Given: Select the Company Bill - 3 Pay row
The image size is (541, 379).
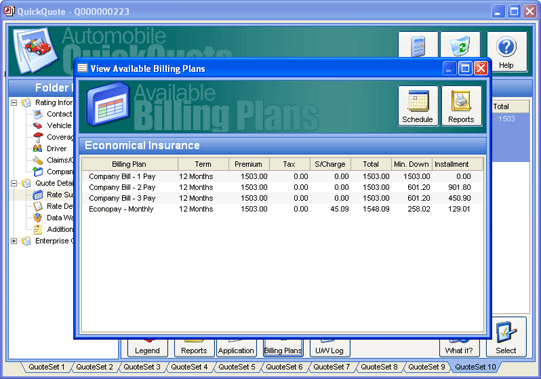Looking at the screenshot, I should tap(282, 198).
